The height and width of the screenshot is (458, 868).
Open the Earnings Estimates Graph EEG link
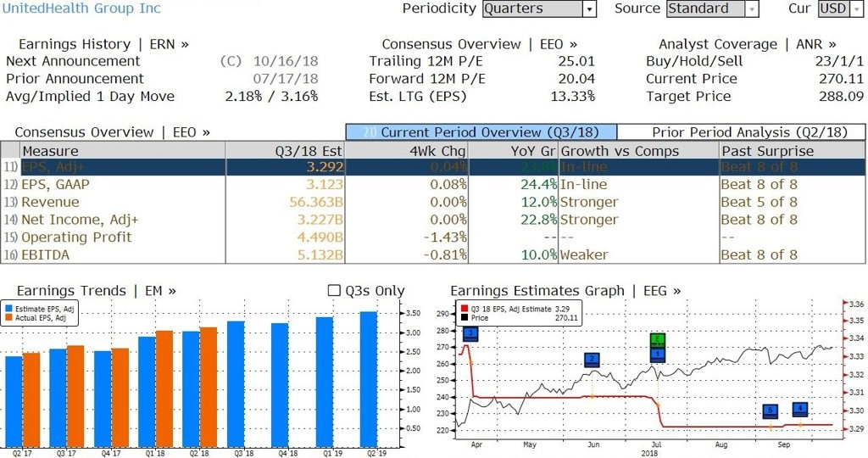pyautogui.click(x=565, y=291)
